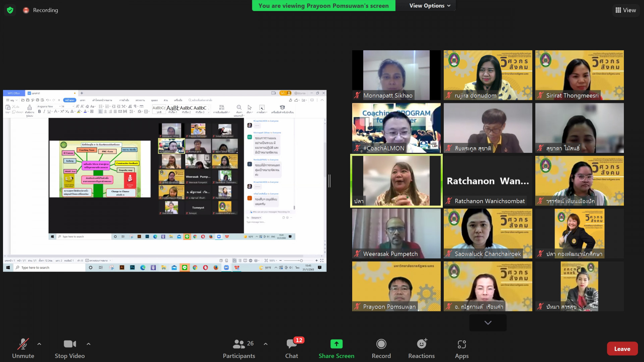This screenshot has height=362, width=644.
Task: Switch to the WPS Office tab
Action: (14, 93)
